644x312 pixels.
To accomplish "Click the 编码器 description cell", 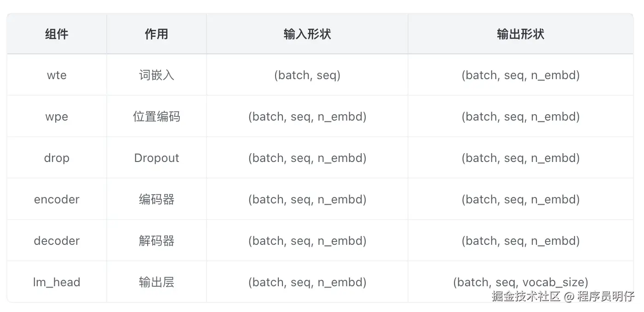I will point(156,199).
